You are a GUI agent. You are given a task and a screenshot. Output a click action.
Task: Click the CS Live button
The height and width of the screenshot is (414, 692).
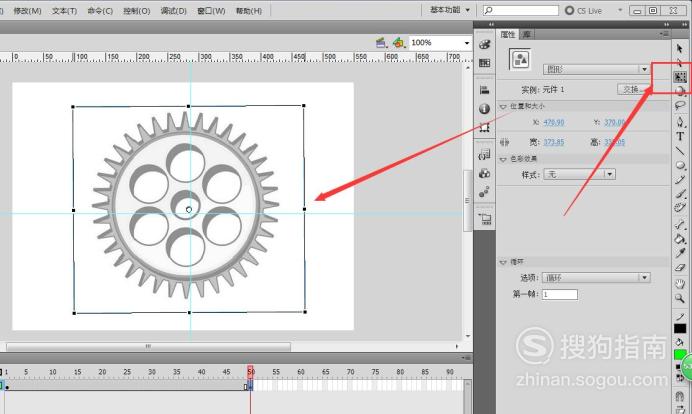(x=583, y=11)
